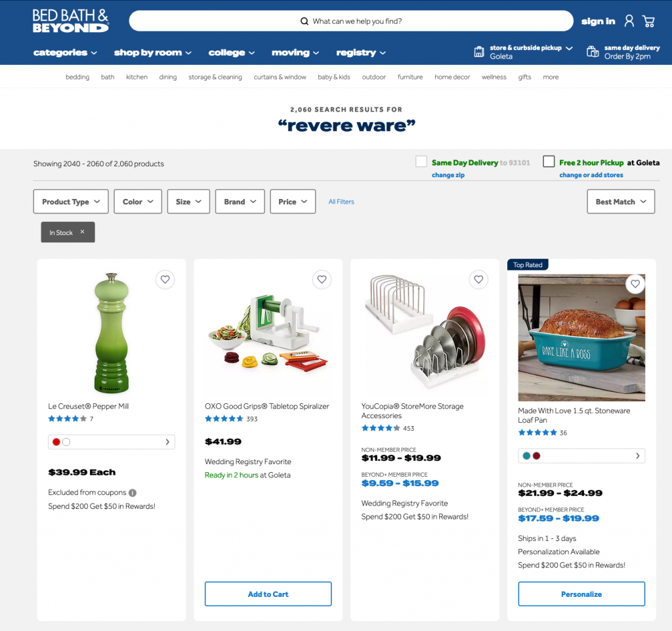Image resolution: width=672 pixels, height=631 pixels.
Task: View coupon exclusion info icon
Action: tap(133, 492)
